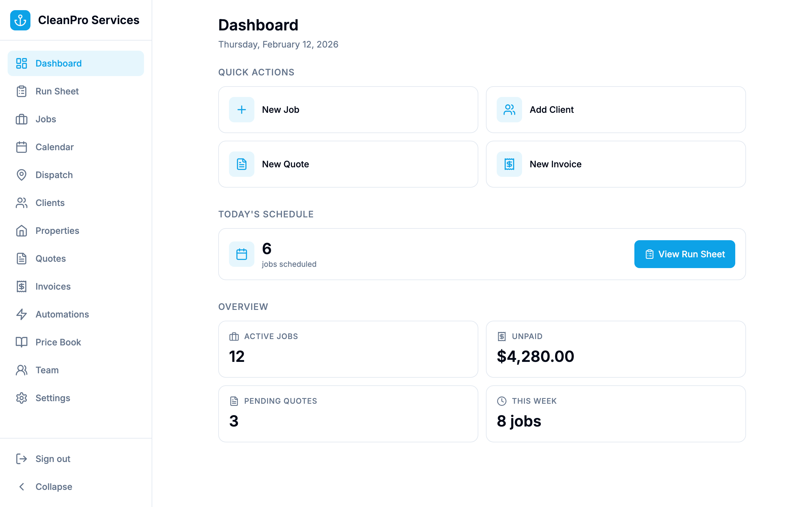Select Dashboard in the sidebar
The image size is (812, 507).
coord(58,63)
